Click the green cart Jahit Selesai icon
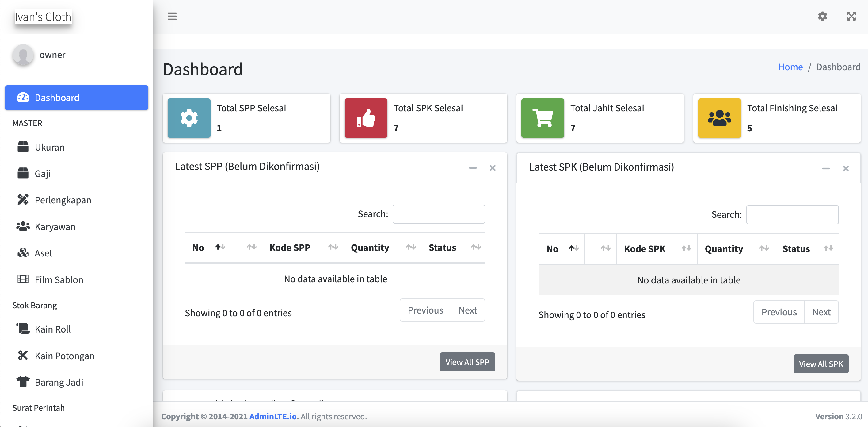The width and height of the screenshot is (868, 427). tap(542, 118)
